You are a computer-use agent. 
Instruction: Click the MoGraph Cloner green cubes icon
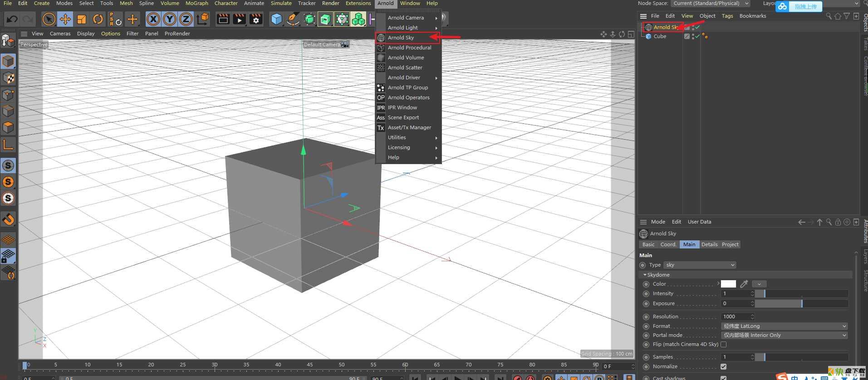coord(358,19)
